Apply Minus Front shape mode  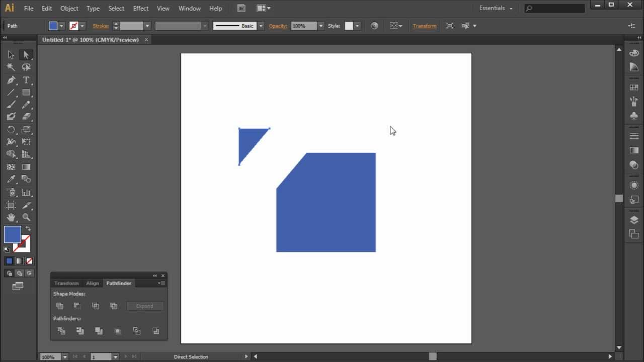pos(77,306)
